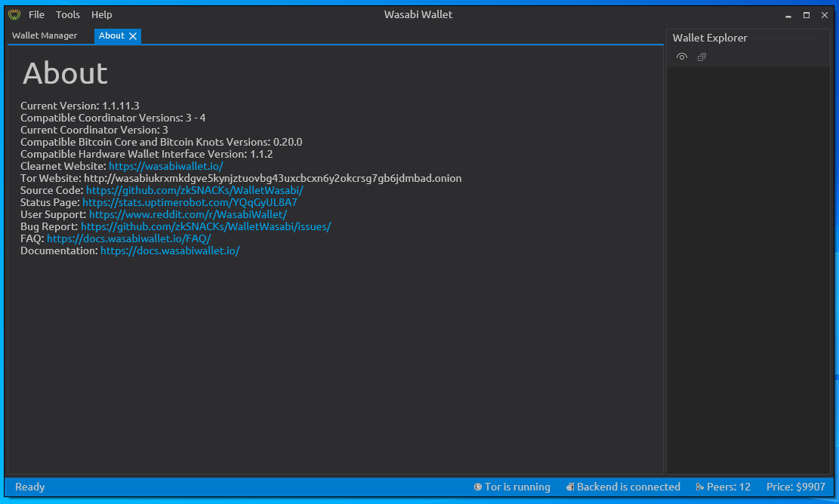This screenshot has height=504, width=839.
Task: Click the 'Price: $9907' status entry
Action: point(796,487)
